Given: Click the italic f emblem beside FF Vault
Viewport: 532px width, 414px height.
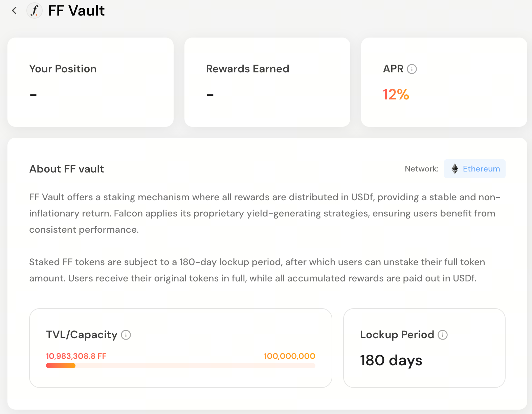Looking at the screenshot, I should 34,10.
